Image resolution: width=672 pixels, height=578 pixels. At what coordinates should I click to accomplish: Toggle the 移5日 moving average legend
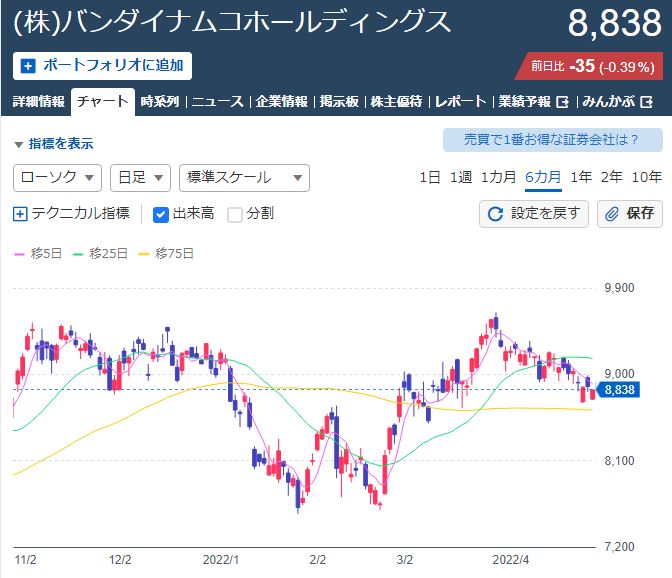pyautogui.click(x=33, y=254)
